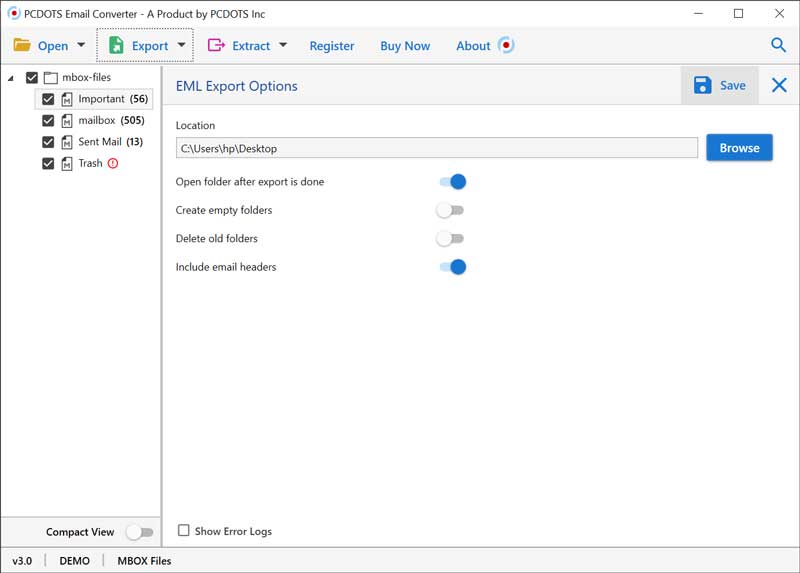The height and width of the screenshot is (573, 800).
Task: Click the green Export file icon
Action: point(116,45)
